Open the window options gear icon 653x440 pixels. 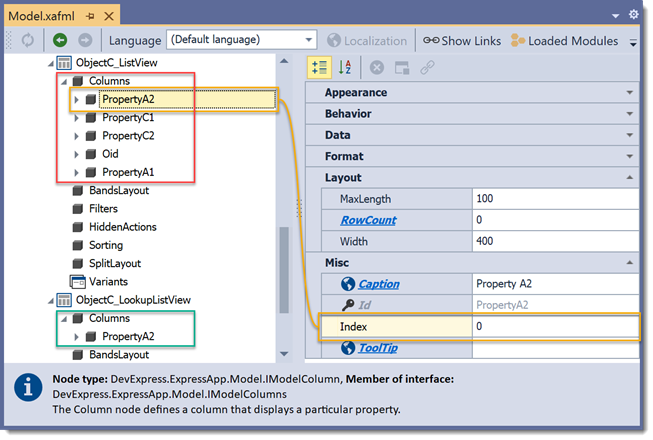point(633,15)
